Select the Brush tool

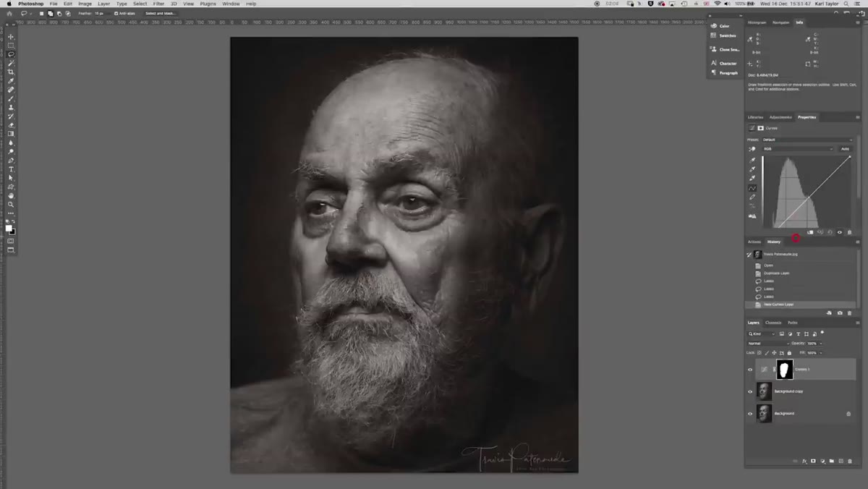(11, 98)
